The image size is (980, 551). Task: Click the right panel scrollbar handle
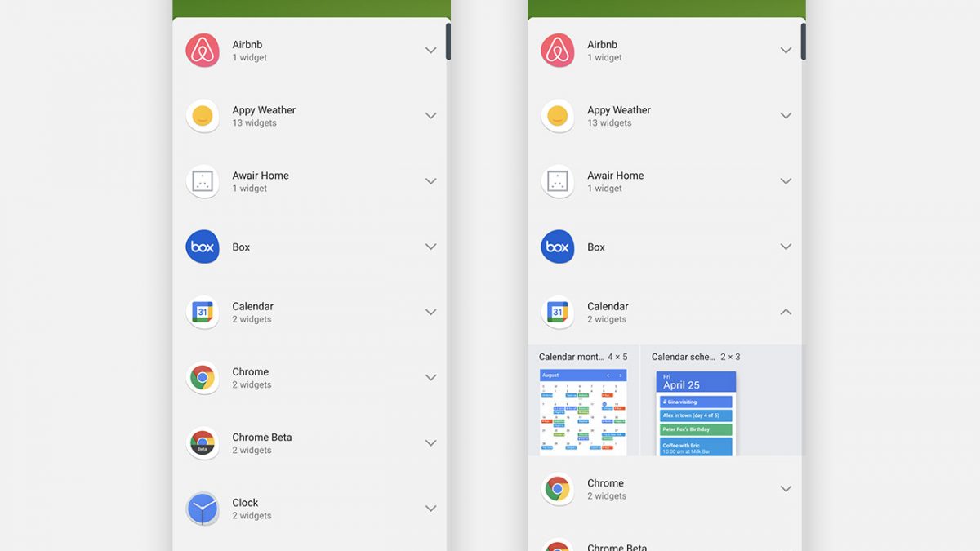pos(803,41)
